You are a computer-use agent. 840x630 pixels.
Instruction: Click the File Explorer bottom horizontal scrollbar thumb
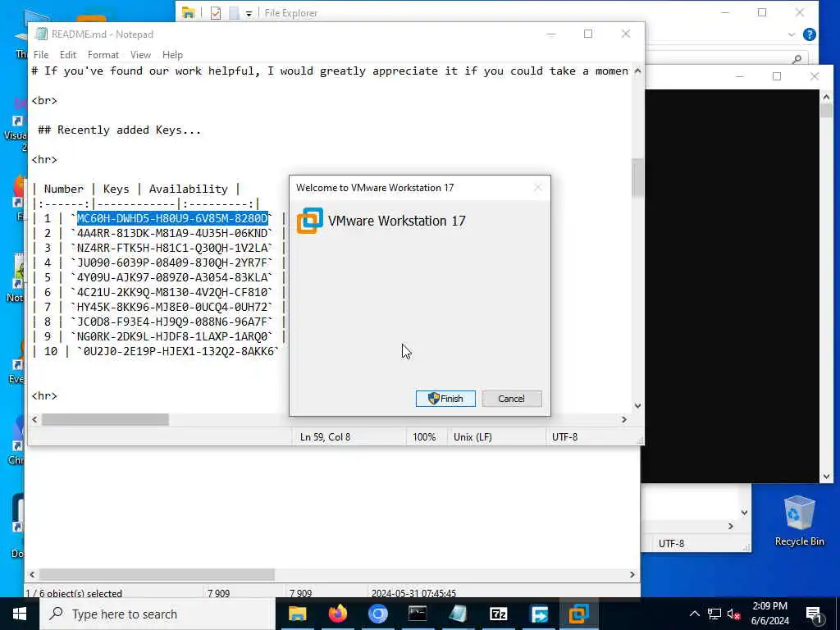pyautogui.click(x=157, y=574)
